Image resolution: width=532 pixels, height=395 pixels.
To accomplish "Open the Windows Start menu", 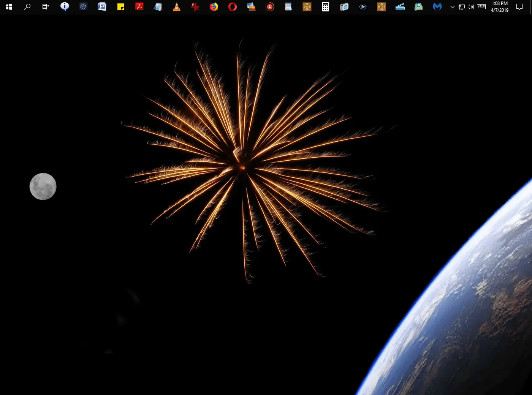I will 9,7.
